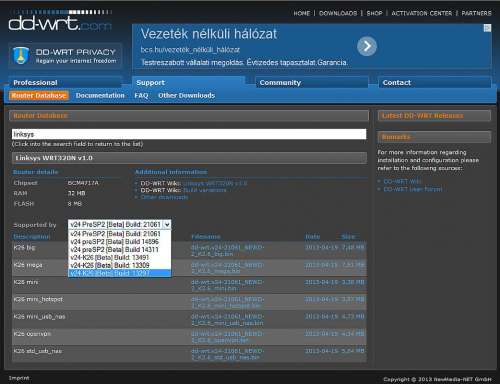The width and height of the screenshot is (500, 384).
Task: Open the Imprint link in the footer
Action: pos(19,378)
